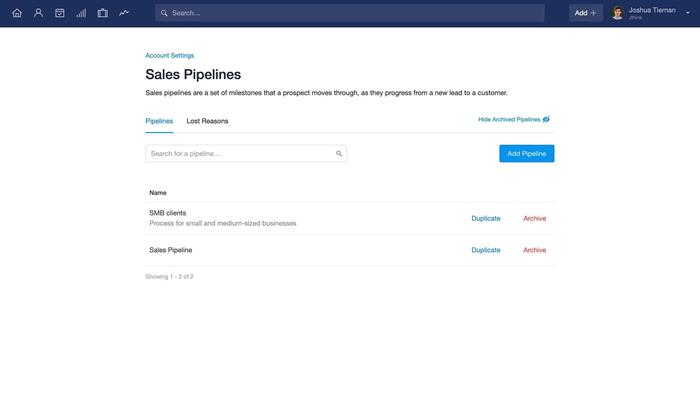Image resolution: width=700 pixels, height=397 pixels.
Task: Switch to the Lost Reasons tab
Action: click(x=207, y=121)
